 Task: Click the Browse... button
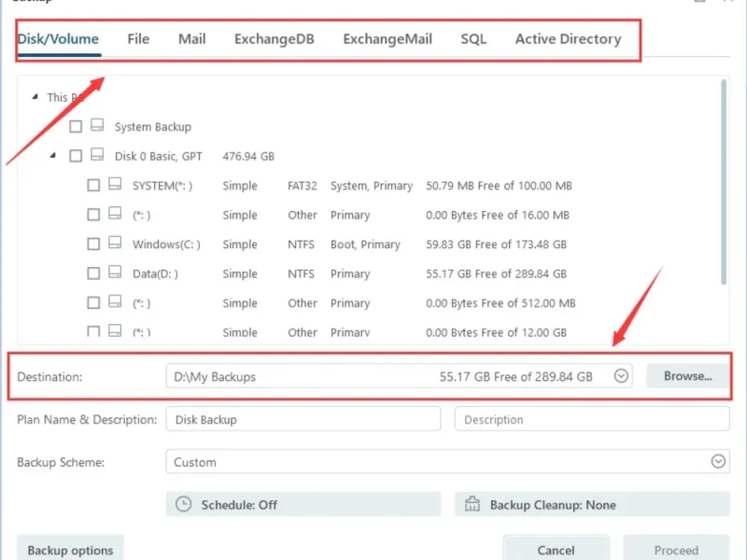pyautogui.click(x=688, y=376)
